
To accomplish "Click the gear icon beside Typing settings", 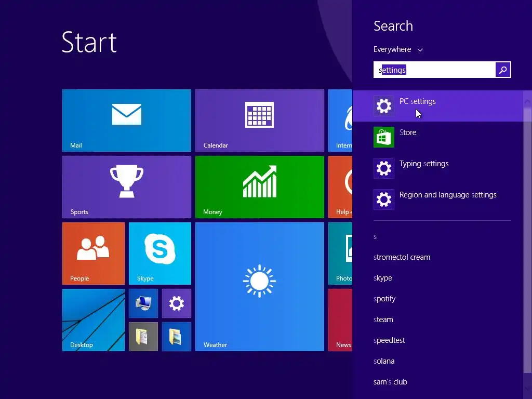I will pos(384,168).
